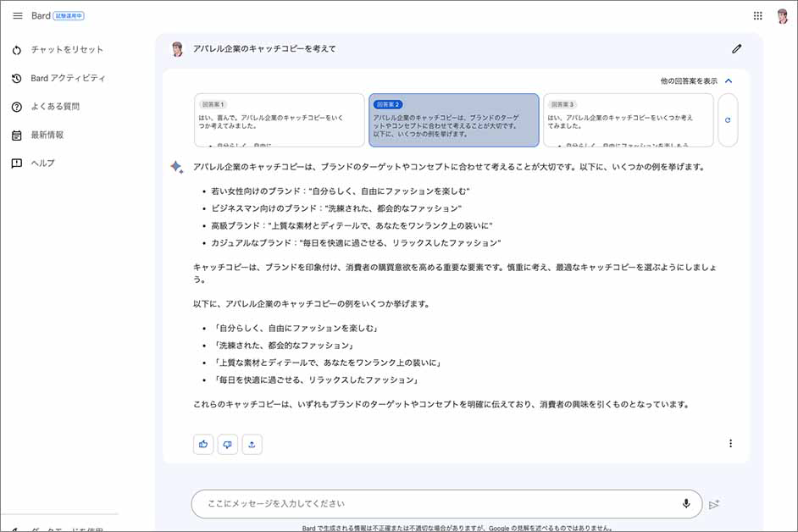Activate microphone voice input
The height and width of the screenshot is (532, 798).
[686, 503]
